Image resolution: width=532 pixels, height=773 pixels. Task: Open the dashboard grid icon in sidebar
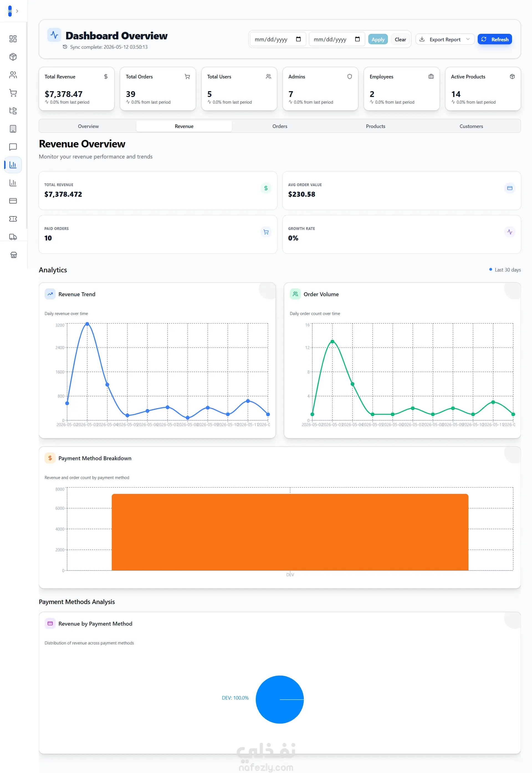click(13, 39)
